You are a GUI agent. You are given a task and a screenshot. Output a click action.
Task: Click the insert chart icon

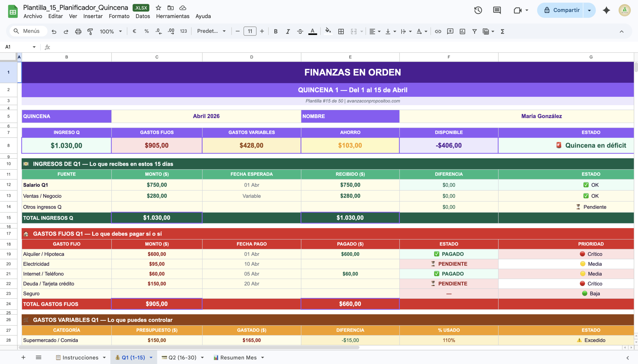click(462, 32)
